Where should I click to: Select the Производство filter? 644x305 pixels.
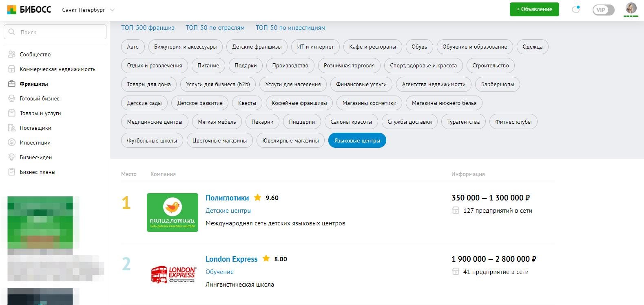[290, 65]
